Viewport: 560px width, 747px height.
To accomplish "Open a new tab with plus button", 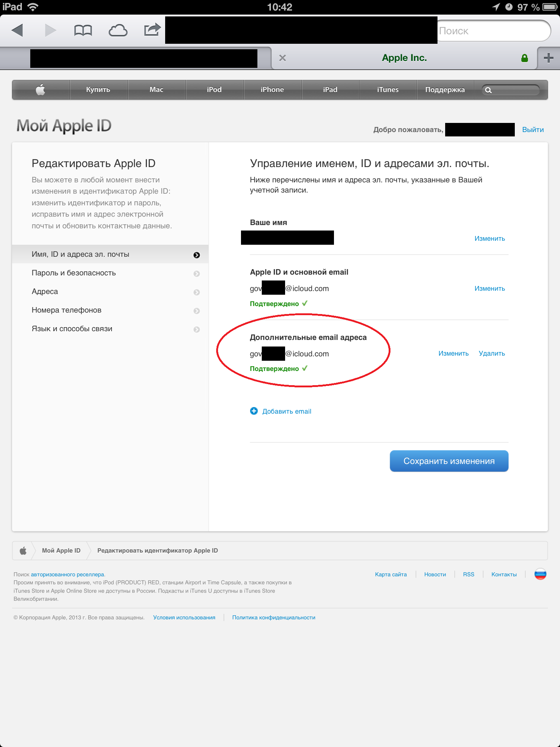I will coord(548,58).
